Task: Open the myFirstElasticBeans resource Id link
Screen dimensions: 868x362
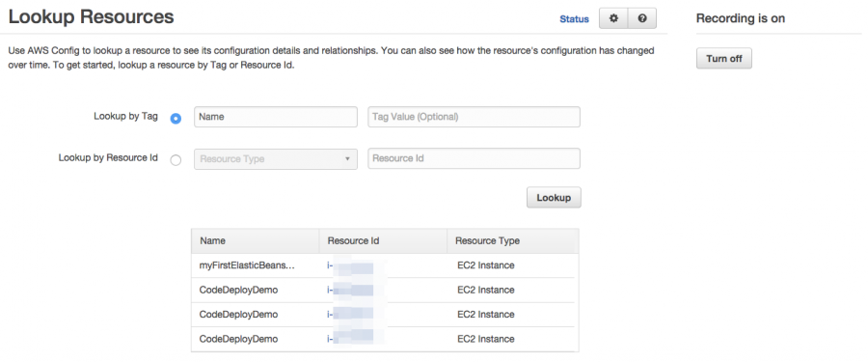Action: [351, 265]
